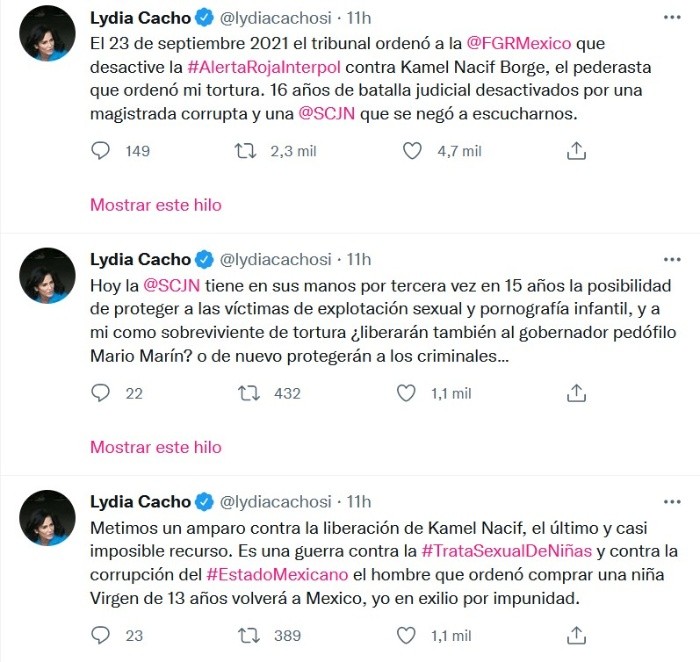700x662 pixels.
Task: Like the tweet with 4,7 mil likes
Action: tap(412, 151)
